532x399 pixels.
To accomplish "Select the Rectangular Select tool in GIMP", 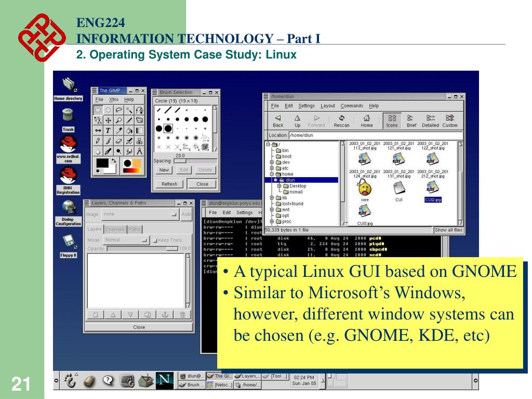I will click(x=98, y=110).
